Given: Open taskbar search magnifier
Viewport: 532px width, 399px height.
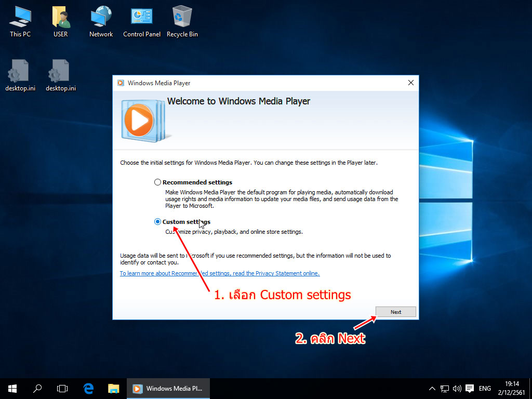Looking at the screenshot, I should click(37, 388).
